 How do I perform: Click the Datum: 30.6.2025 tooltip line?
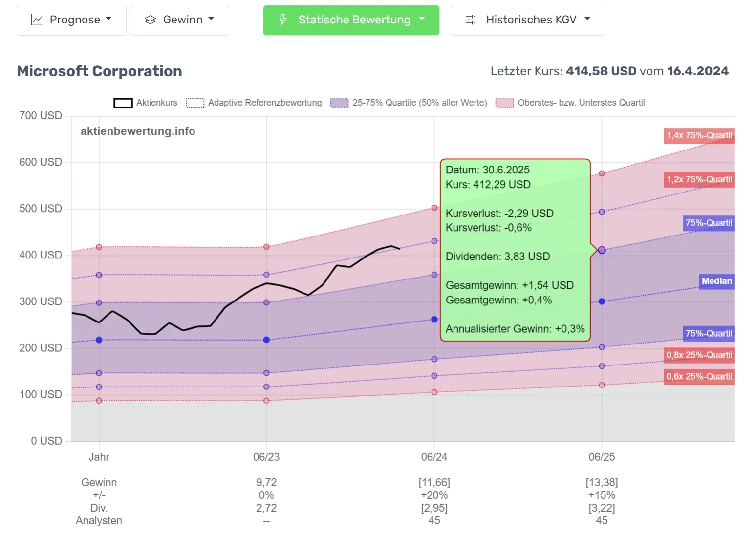(x=488, y=170)
